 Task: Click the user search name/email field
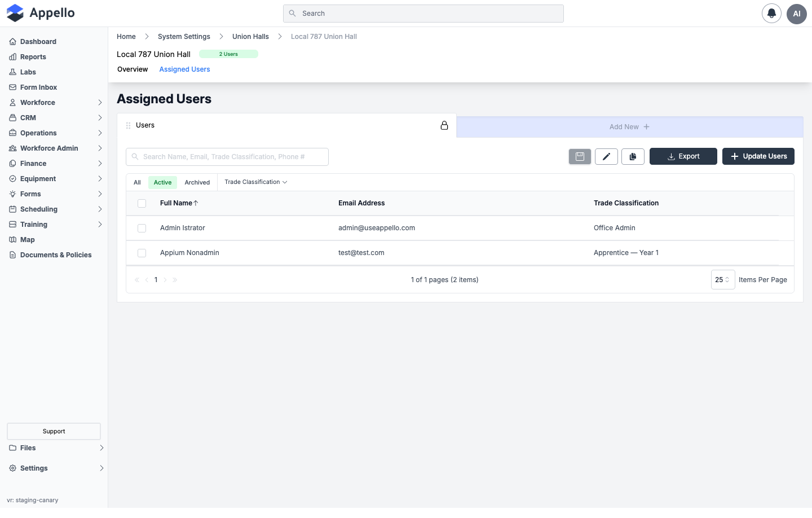coord(227,157)
